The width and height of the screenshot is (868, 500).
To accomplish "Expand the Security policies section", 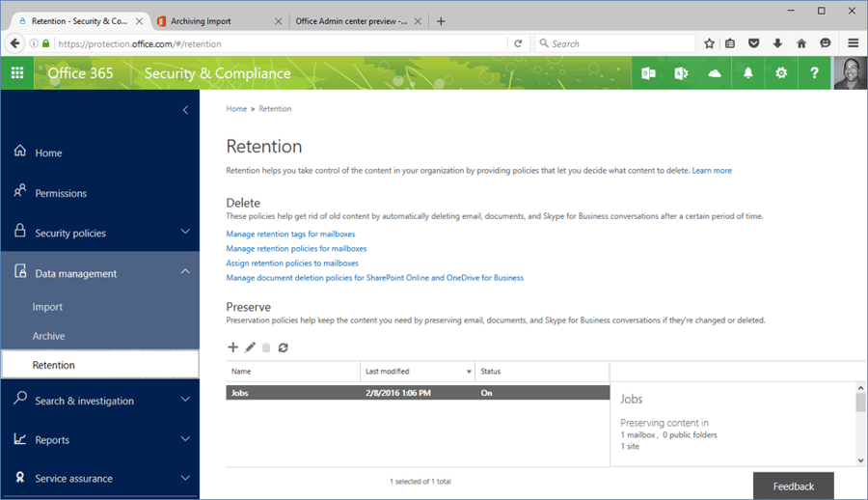I will click(x=185, y=232).
